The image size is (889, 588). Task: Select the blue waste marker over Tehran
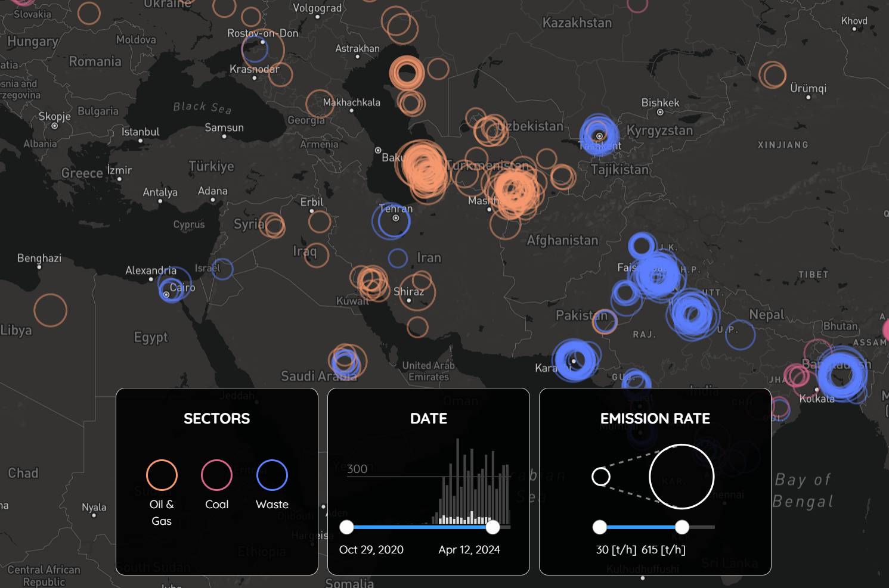392,220
